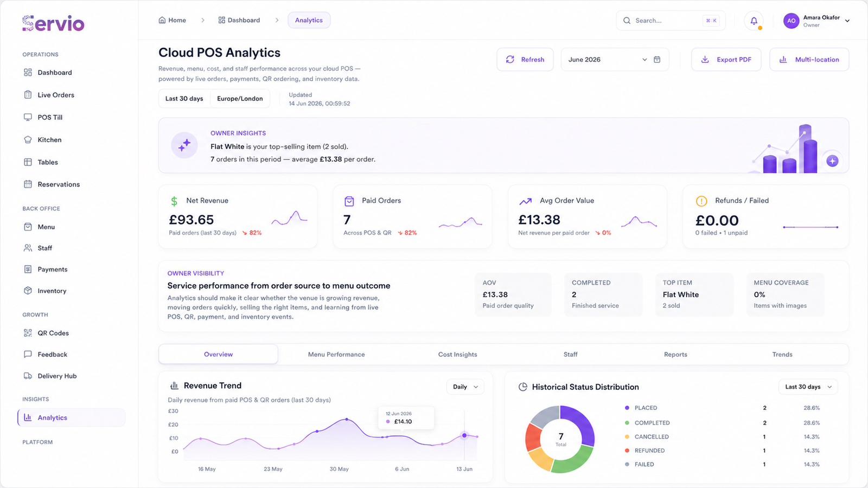Click the highlighted Revenue Trend data point
The width and height of the screenshot is (868, 488).
(x=464, y=435)
